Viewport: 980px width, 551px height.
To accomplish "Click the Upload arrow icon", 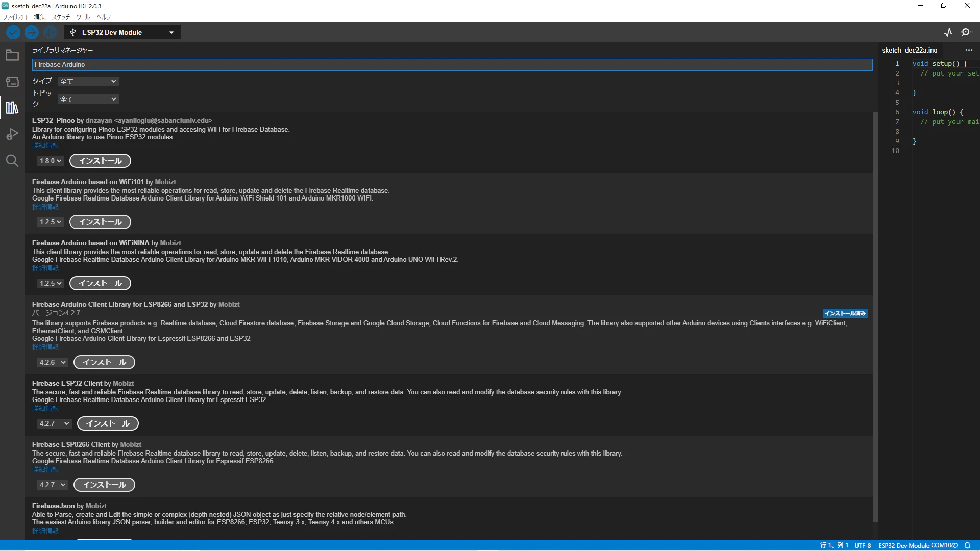I will point(32,32).
